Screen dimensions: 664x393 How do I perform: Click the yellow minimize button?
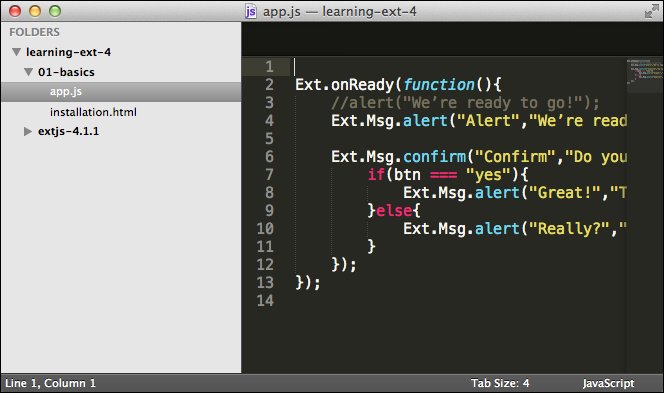click(35, 11)
